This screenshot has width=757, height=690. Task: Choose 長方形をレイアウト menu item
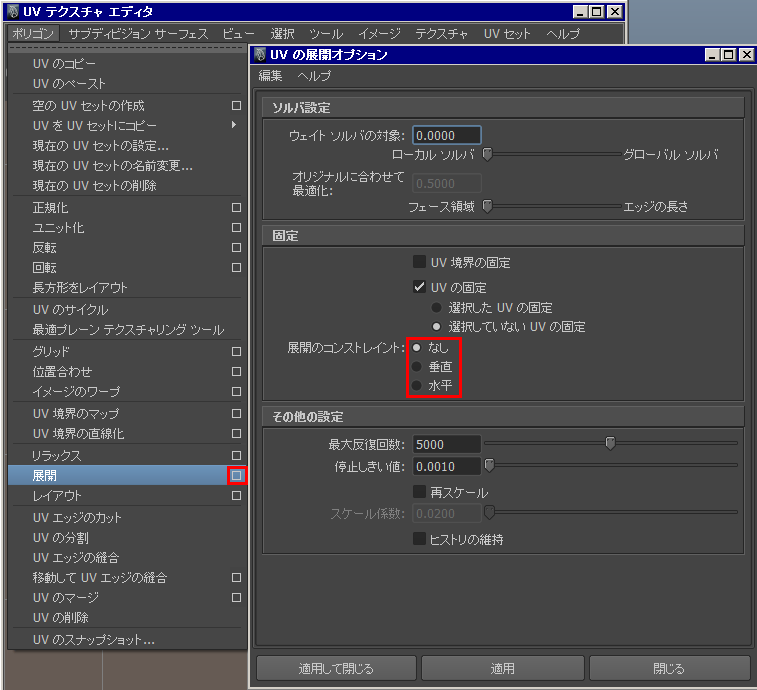point(126,288)
